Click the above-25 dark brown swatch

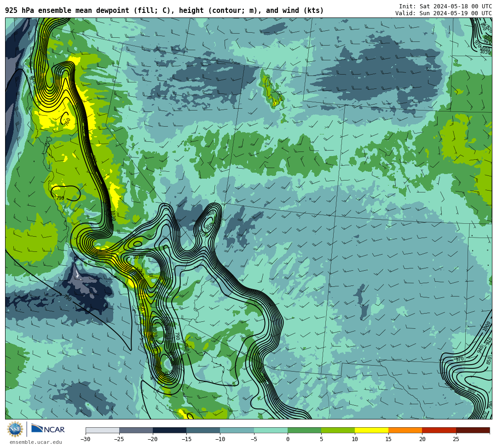[x=473, y=430]
